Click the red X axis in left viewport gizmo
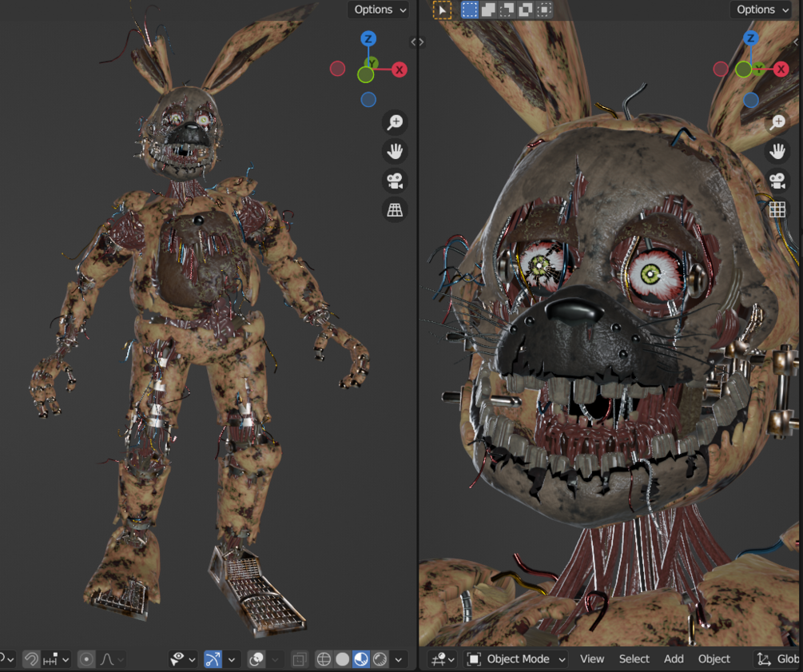Viewport: 803px width, 672px height. click(x=400, y=70)
